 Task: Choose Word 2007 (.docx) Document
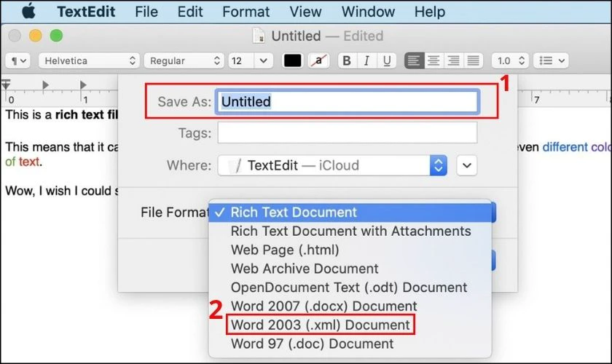(350, 306)
